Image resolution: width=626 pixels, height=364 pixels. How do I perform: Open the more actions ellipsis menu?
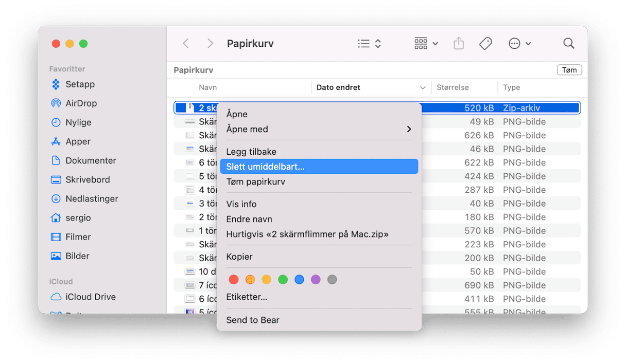519,44
